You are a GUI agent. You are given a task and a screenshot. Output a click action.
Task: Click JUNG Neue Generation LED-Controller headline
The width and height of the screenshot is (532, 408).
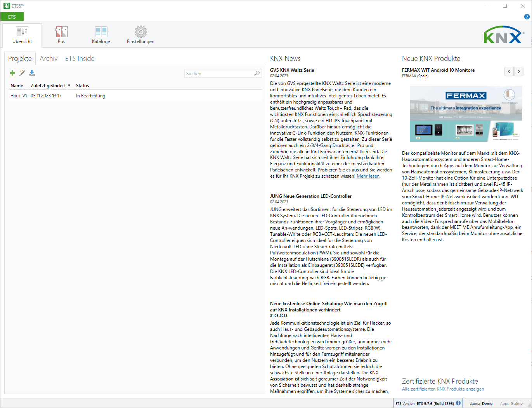(x=311, y=196)
